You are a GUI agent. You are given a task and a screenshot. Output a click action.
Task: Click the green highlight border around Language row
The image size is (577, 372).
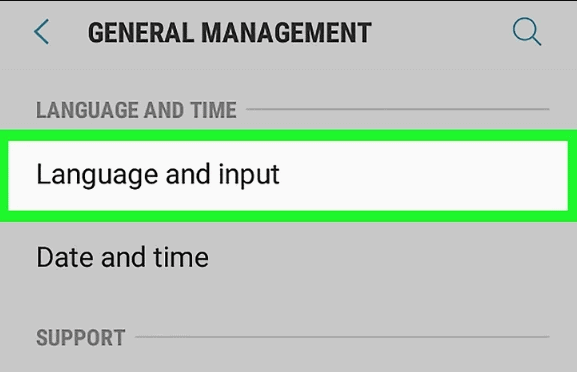(288, 135)
